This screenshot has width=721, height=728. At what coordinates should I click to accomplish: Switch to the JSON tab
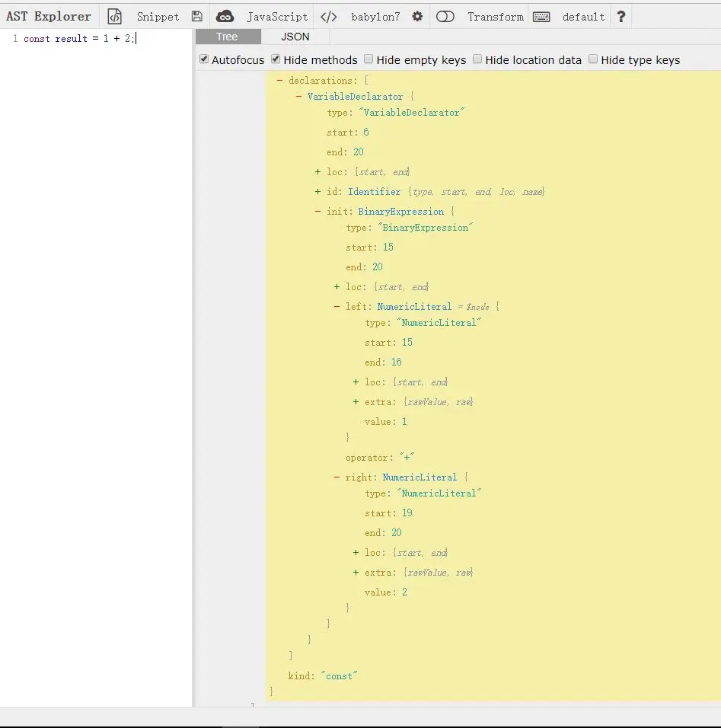coord(295,37)
